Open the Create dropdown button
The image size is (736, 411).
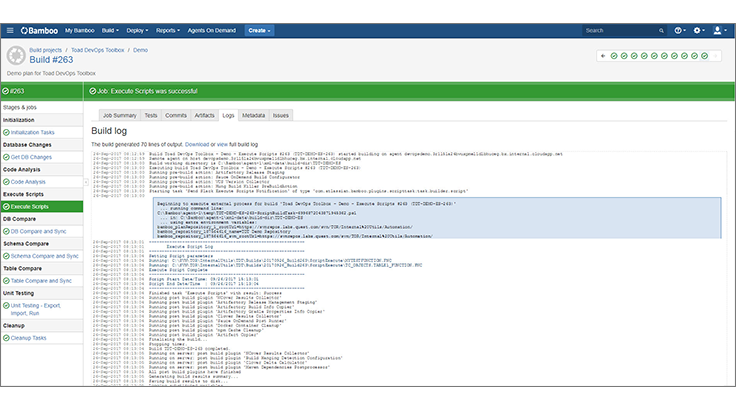[x=259, y=30]
